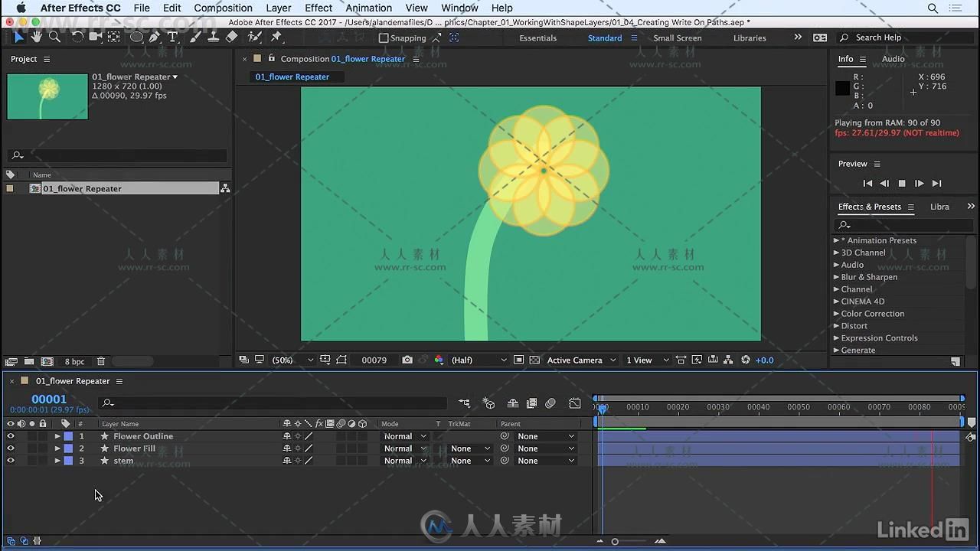980x551 pixels.
Task: Hide the Flower Fill layer
Action: (x=11, y=448)
